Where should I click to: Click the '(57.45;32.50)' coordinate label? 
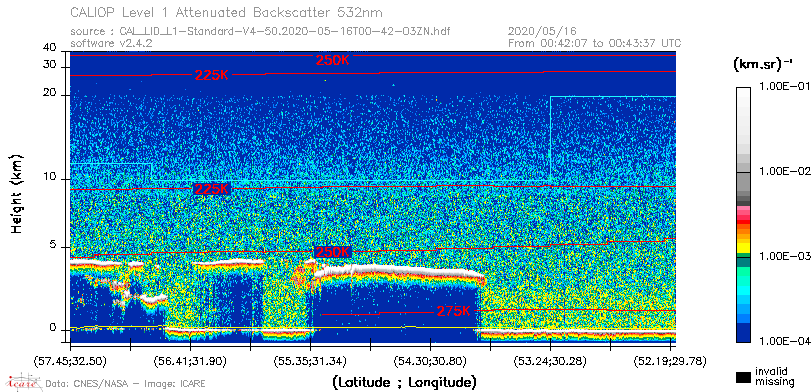point(71,360)
